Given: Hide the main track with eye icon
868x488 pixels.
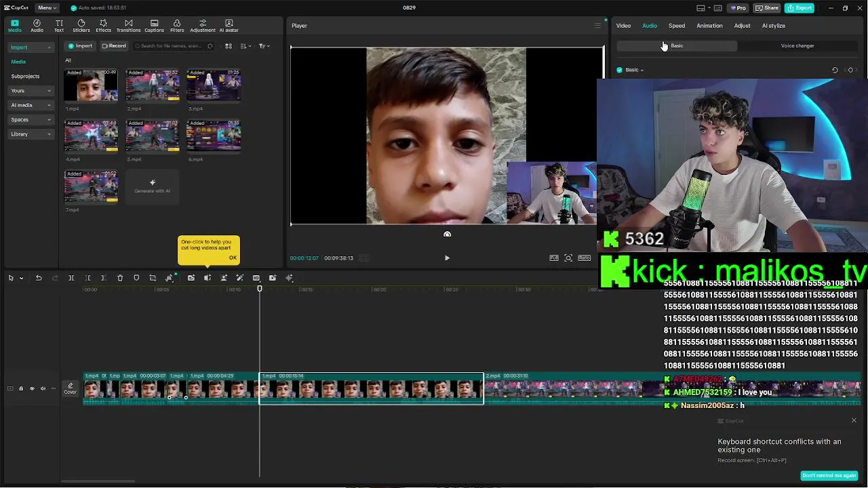Looking at the screenshot, I should tap(32, 388).
